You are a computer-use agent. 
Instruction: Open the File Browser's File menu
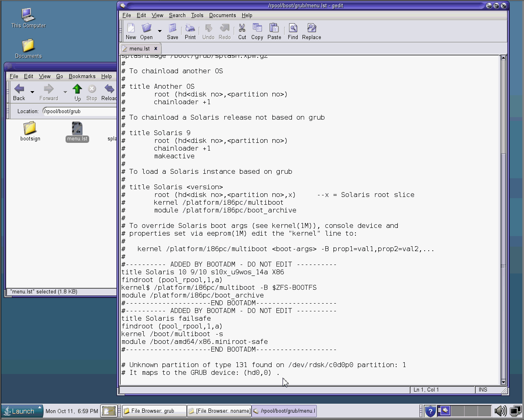pos(14,76)
